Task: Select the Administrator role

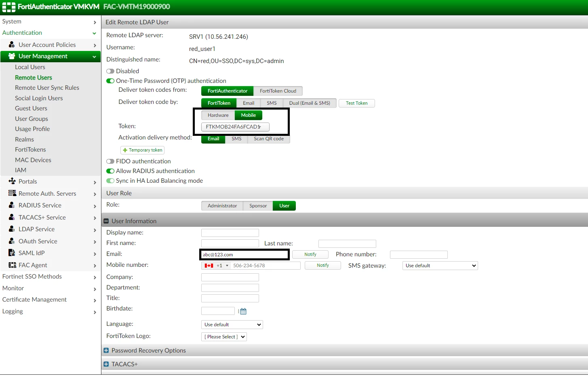Action: tap(222, 206)
